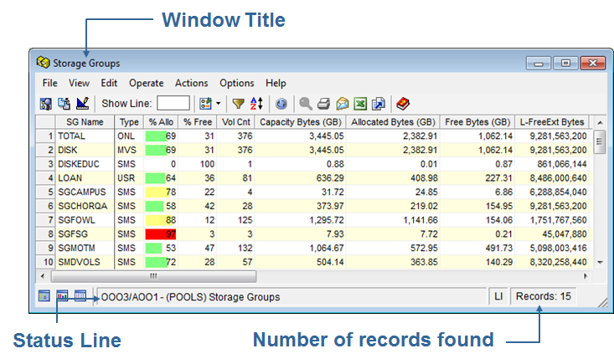Click the Show Line input field
Viewport: 614px width, 364px height.
[173, 104]
